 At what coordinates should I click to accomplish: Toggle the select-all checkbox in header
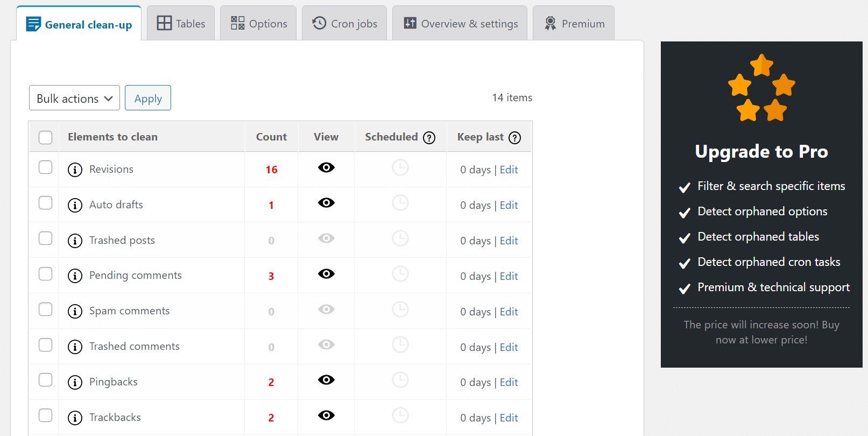(x=46, y=138)
